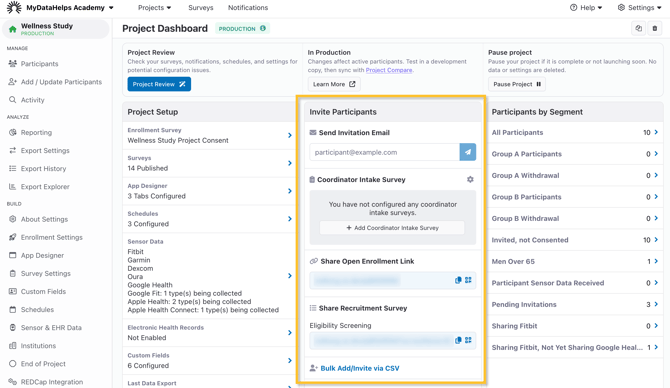Click the Schedules calendar icon in sidebar

[12, 309]
